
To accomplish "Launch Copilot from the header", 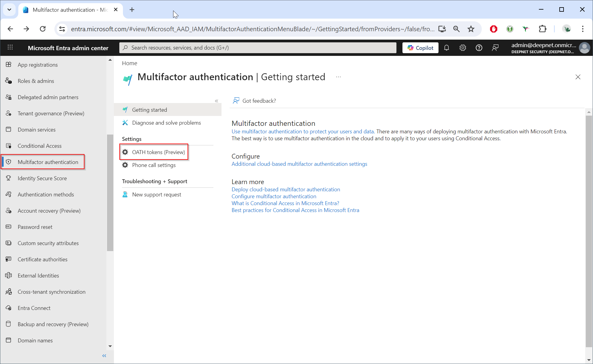I will tap(420, 48).
